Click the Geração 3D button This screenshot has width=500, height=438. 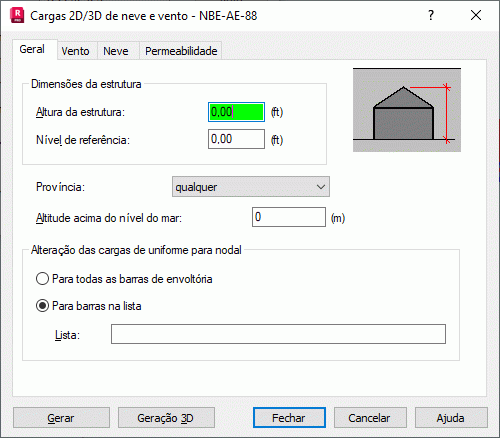pos(166,418)
